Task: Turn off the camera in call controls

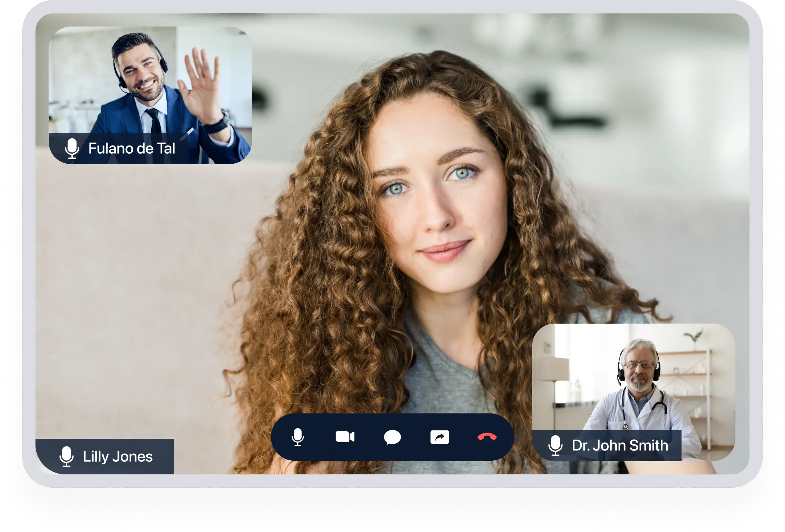Action: click(x=345, y=437)
